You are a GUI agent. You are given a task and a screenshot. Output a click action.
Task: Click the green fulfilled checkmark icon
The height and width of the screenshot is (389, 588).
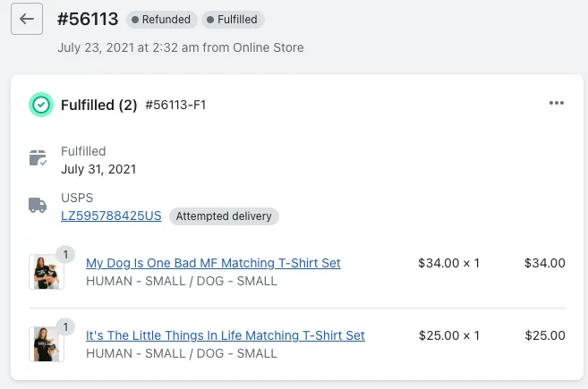pyautogui.click(x=41, y=105)
